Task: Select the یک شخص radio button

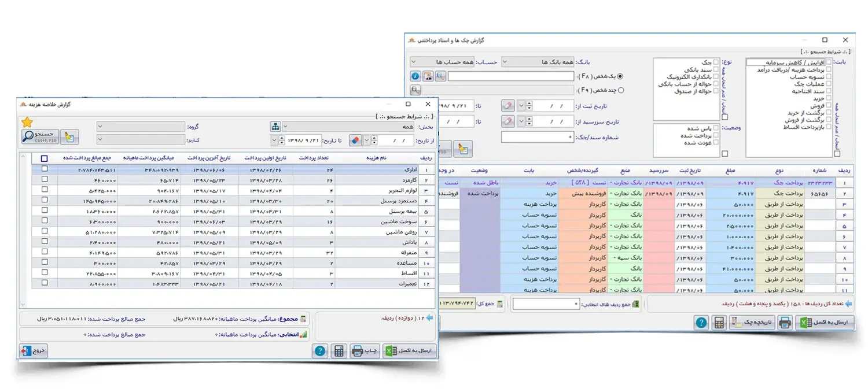Action: pos(621,76)
